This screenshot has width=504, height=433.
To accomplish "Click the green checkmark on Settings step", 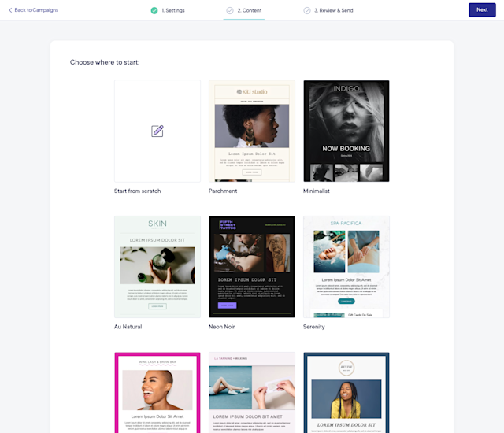I will (x=154, y=10).
